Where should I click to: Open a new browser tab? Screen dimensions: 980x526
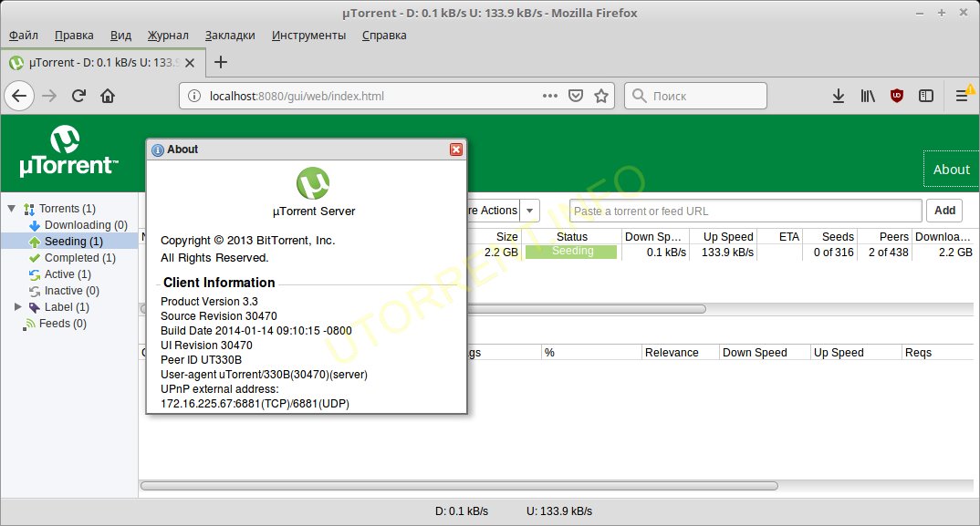tap(221, 62)
